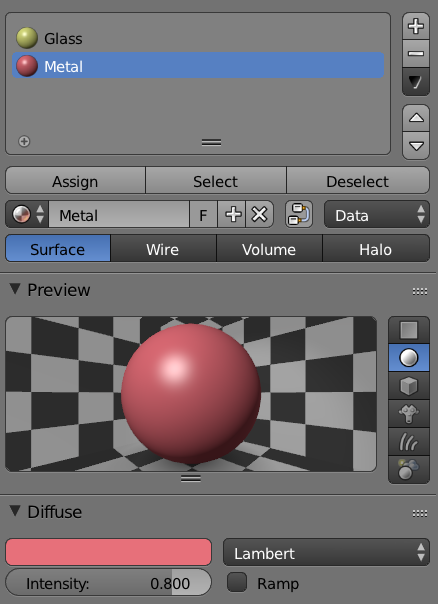Toggle material nodes icon

tap(299, 215)
